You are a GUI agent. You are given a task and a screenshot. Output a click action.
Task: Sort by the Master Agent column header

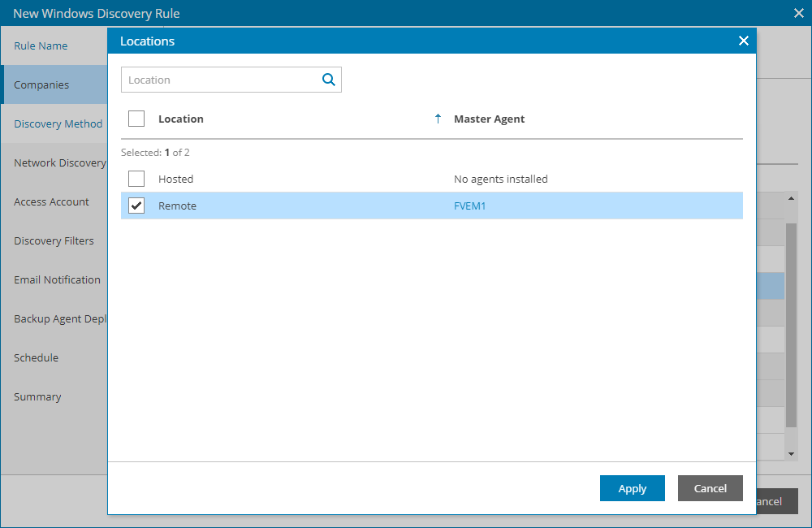[489, 119]
